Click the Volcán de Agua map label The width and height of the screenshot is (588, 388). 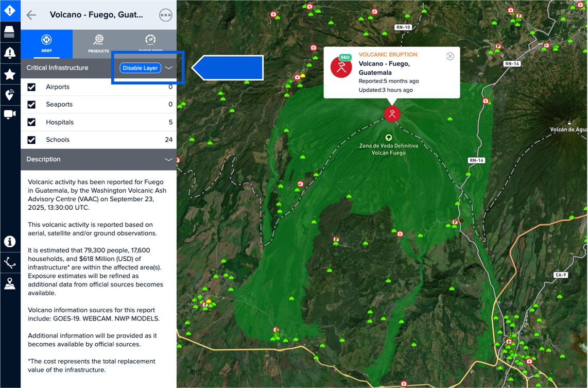coord(568,130)
